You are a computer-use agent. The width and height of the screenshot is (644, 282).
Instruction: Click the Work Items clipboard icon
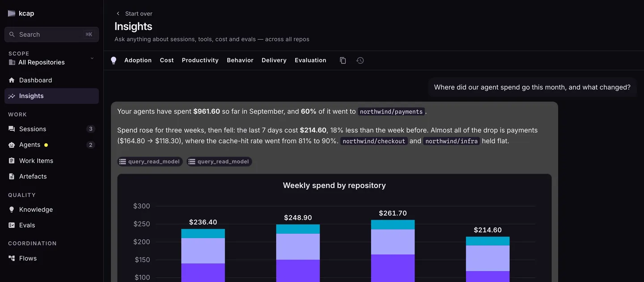point(12,161)
